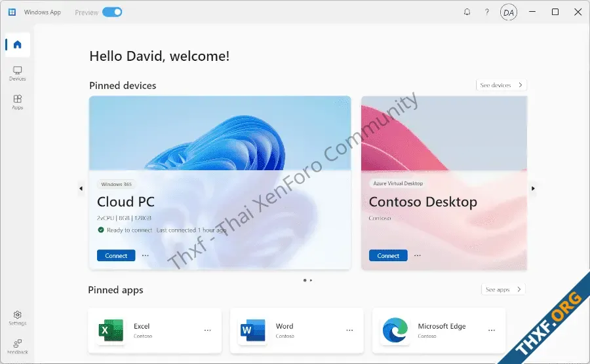Open more options for Word app
The width and height of the screenshot is (590, 364).
[x=349, y=330]
